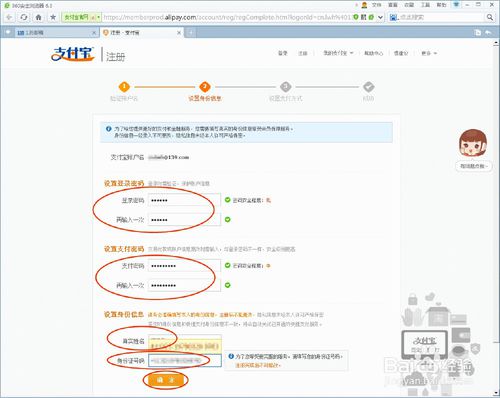500x398 pixels.
Task: Click the green check beside 登录密码
Action: click(228, 200)
